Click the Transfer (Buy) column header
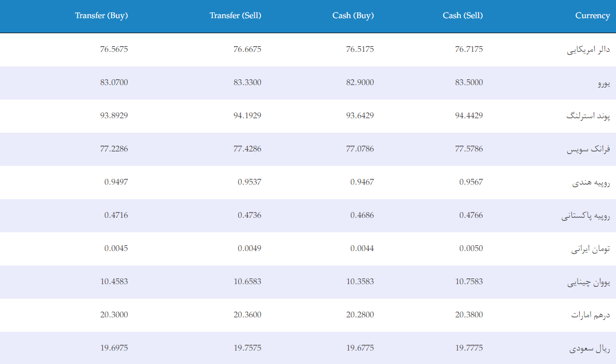The height and width of the screenshot is (364, 616). pos(101,16)
